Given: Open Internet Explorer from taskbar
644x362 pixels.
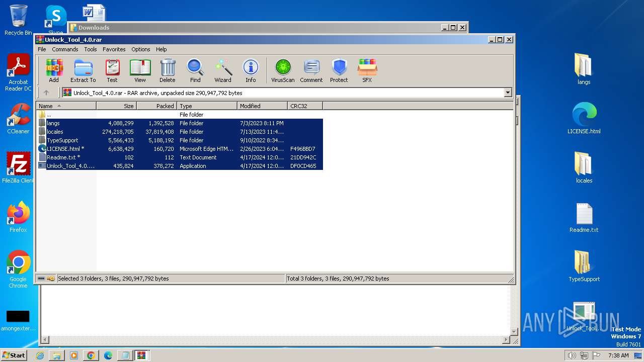Looking at the screenshot, I should point(40,355).
